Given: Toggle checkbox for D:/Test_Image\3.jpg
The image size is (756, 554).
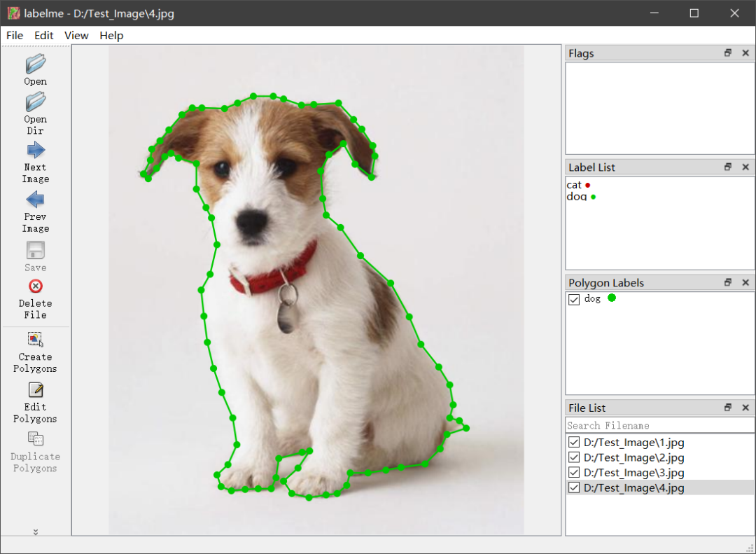Looking at the screenshot, I should tap(574, 473).
